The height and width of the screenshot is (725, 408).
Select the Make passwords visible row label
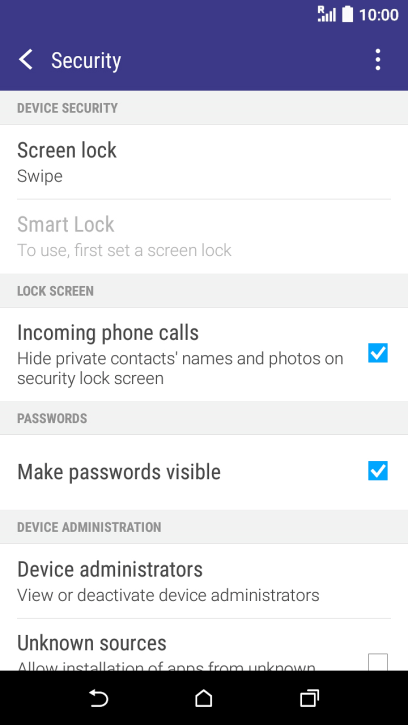coord(119,472)
